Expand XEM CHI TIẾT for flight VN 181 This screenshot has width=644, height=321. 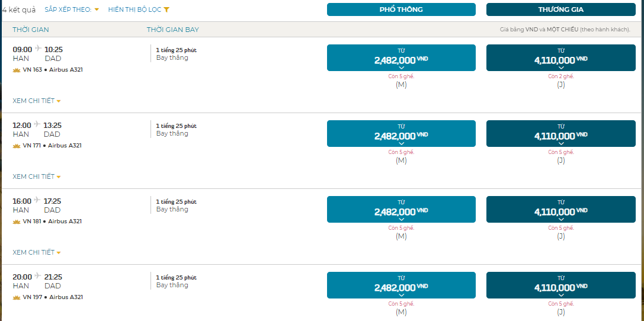pyautogui.click(x=37, y=252)
